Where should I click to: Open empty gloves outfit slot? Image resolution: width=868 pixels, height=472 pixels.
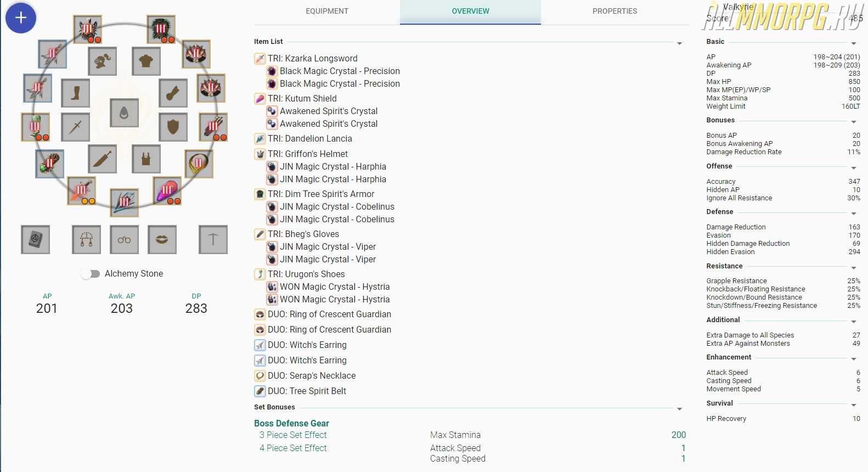coord(173,93)
